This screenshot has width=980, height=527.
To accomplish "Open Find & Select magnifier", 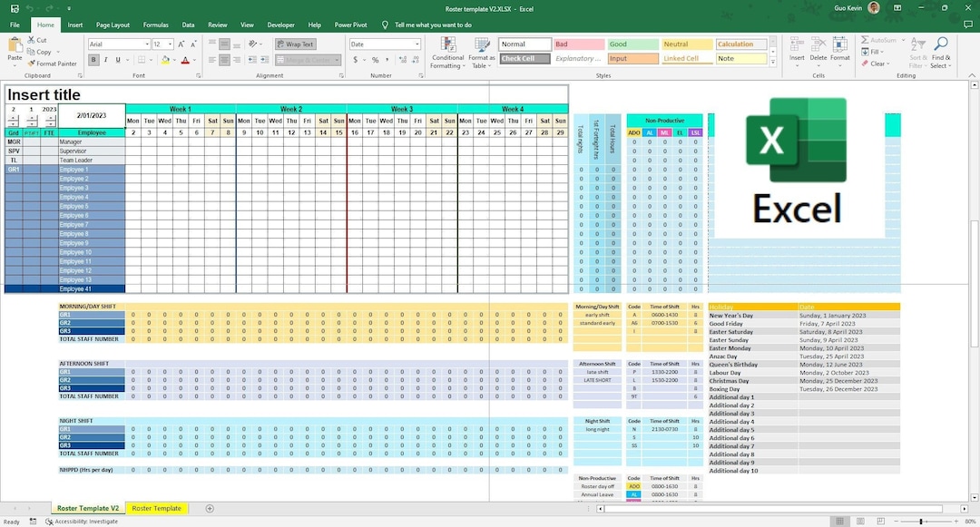I will click(940, 54).
